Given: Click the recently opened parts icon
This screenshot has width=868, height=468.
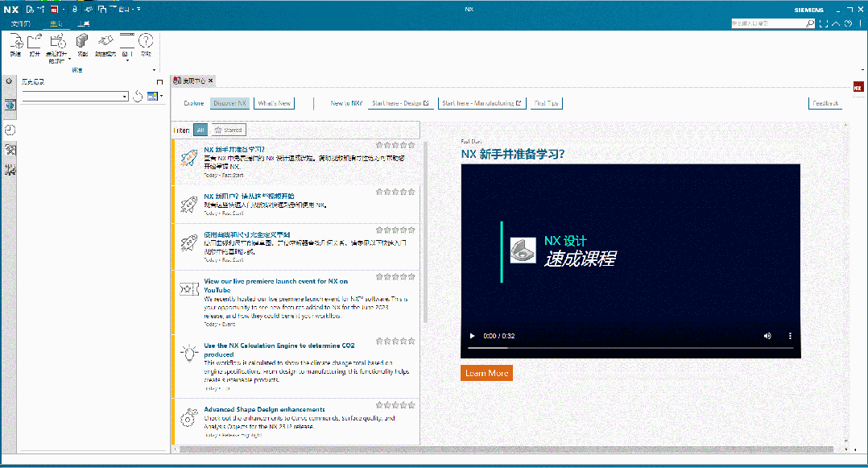Looking at the screenshot, I should [x=58, y=41].
